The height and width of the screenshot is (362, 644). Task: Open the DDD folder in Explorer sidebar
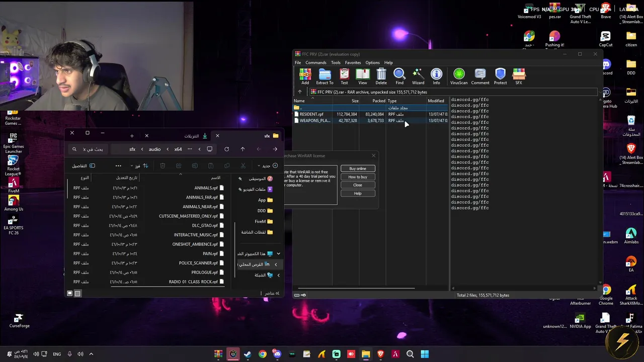click(265, 211)
